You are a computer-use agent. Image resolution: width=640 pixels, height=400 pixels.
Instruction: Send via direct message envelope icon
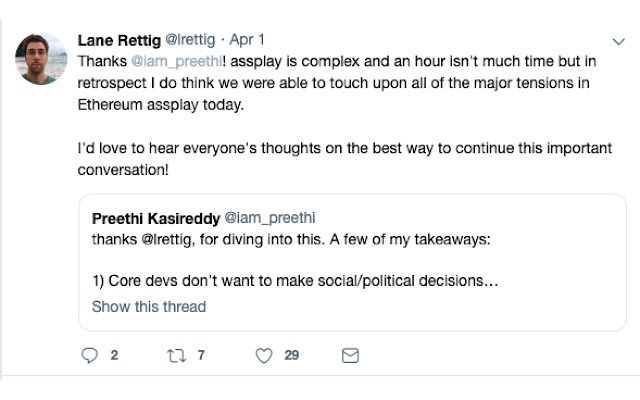pos(350,356)
